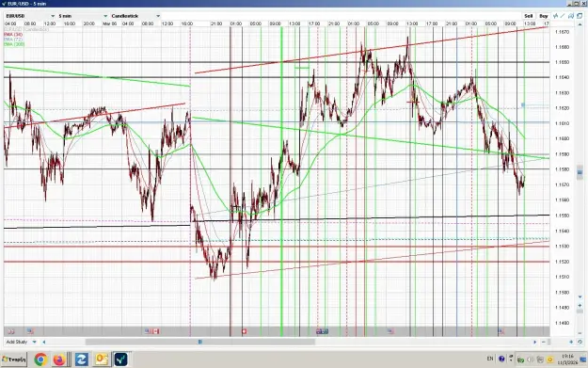588x368 pixels.
Task: Click the Buy button
Action: 544,16
